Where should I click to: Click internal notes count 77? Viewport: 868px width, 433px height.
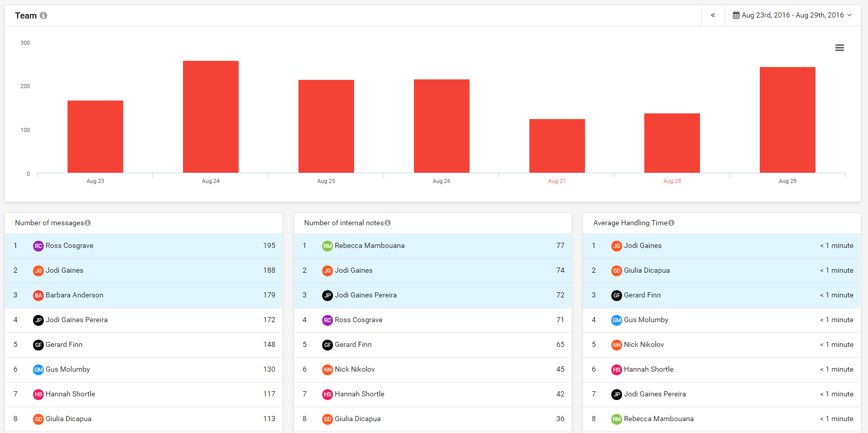[560, 245]
